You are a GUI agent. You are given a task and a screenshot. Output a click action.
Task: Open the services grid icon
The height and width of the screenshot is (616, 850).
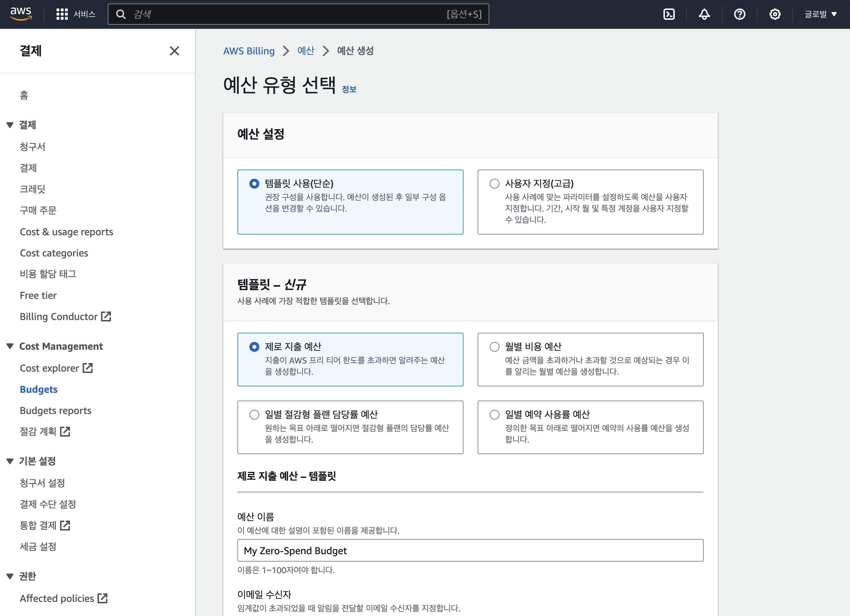[x=62, y=14]
